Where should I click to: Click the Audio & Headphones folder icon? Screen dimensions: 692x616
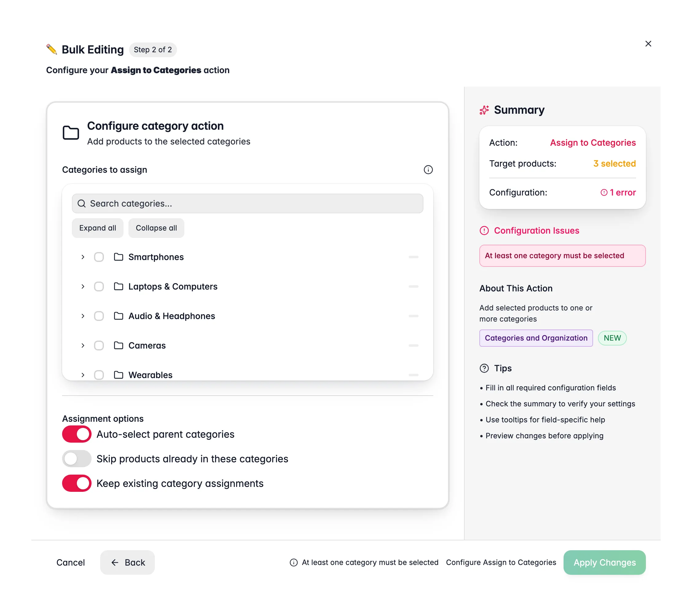119,316
